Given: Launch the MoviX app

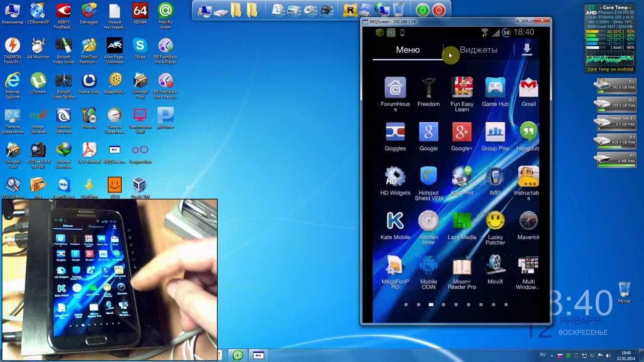Looking at the screenshot, I should coord(495,269).
